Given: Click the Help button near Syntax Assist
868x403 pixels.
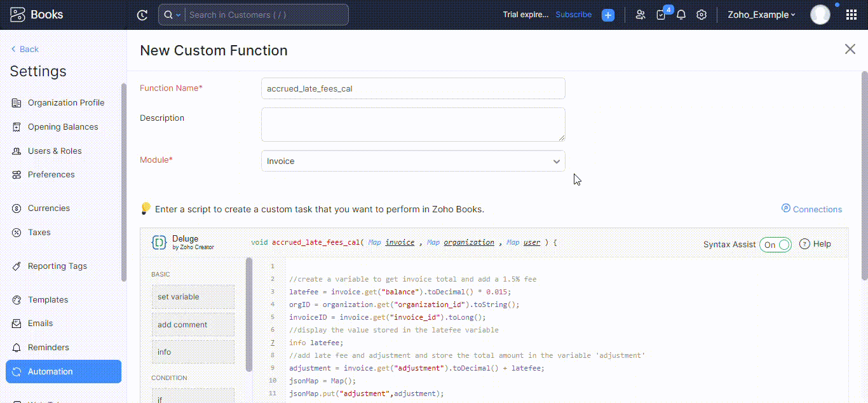Looking at the screenshot, I should point(815,244).
